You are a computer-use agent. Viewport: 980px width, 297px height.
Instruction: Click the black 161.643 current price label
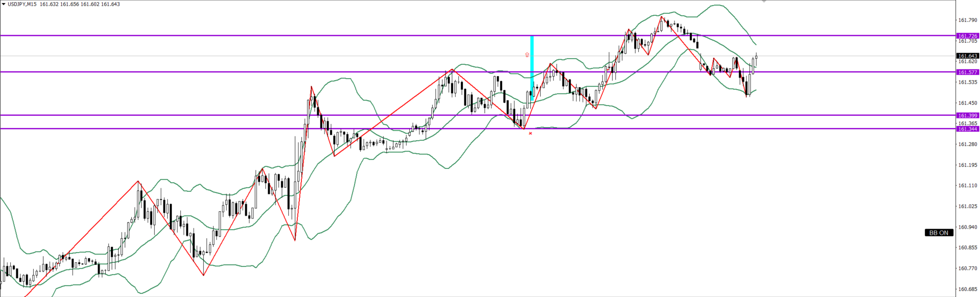pos(967,56)
